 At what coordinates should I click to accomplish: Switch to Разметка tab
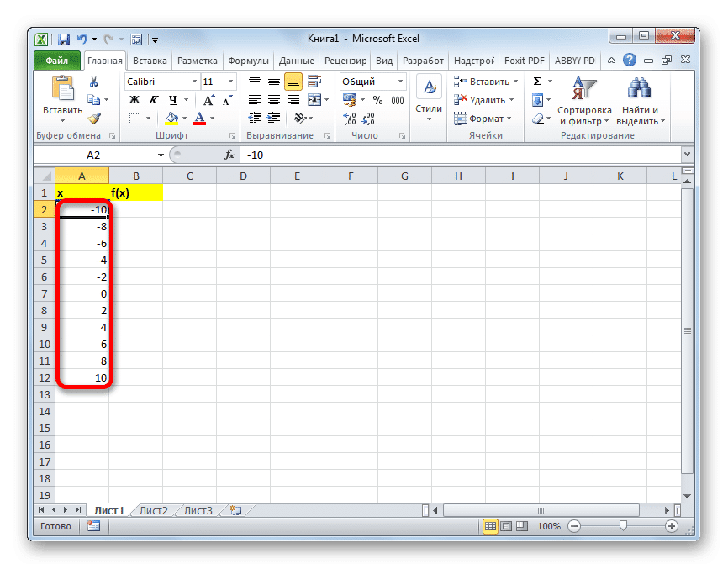198,61
